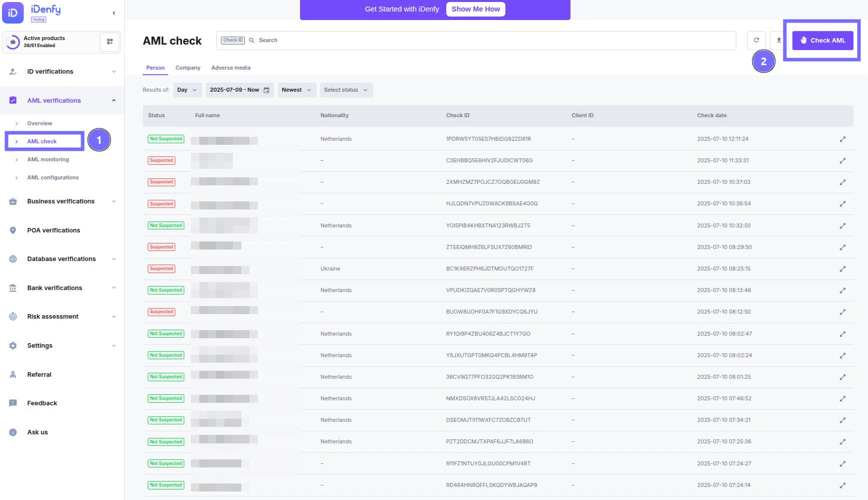Viewport: 868px width, 500px height.
Task: Click the Check ID search filter tag
Action: tap(233, 40)
